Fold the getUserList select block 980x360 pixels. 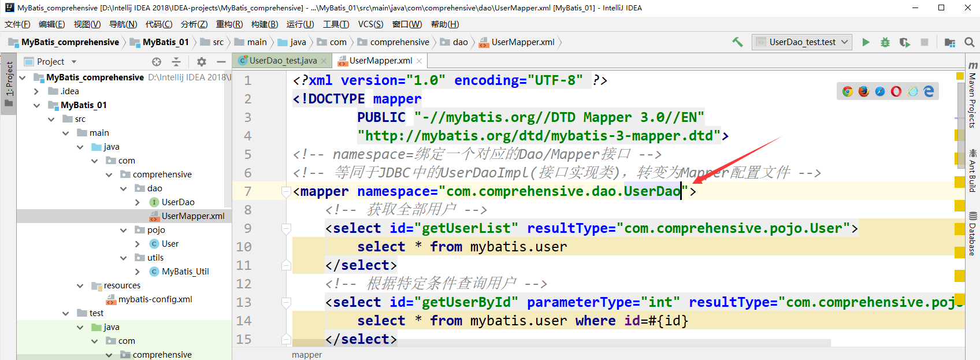(285, 228)
